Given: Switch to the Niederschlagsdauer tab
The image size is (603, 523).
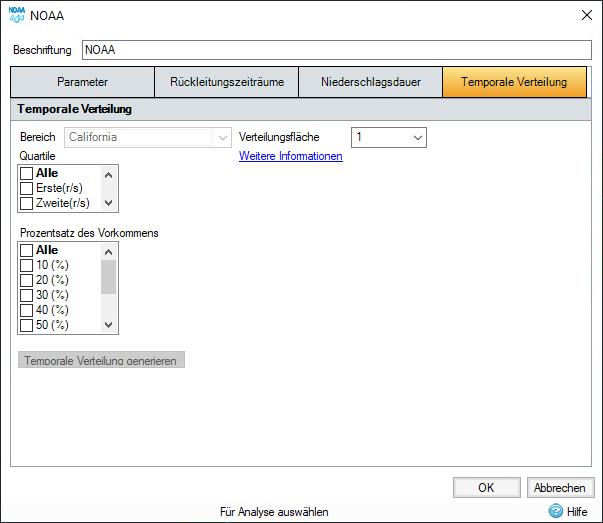Looking at the screenshot, I should tap(370, 82).
